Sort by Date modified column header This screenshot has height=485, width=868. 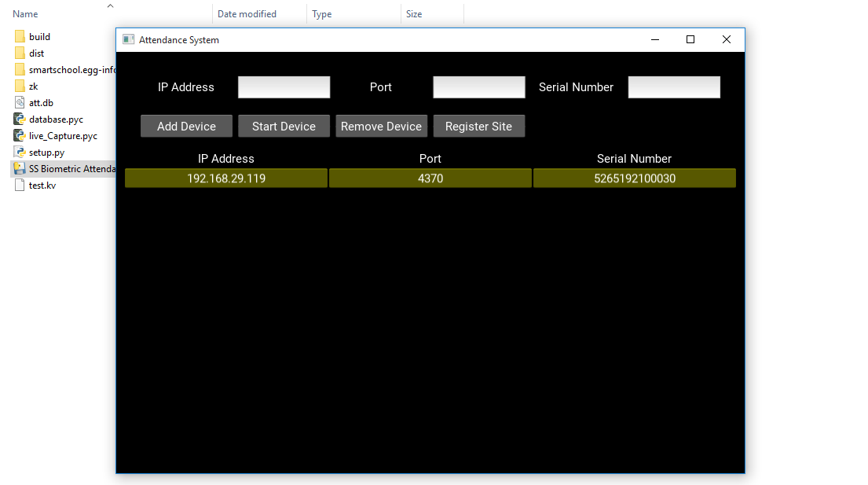(x=247, y=14)
